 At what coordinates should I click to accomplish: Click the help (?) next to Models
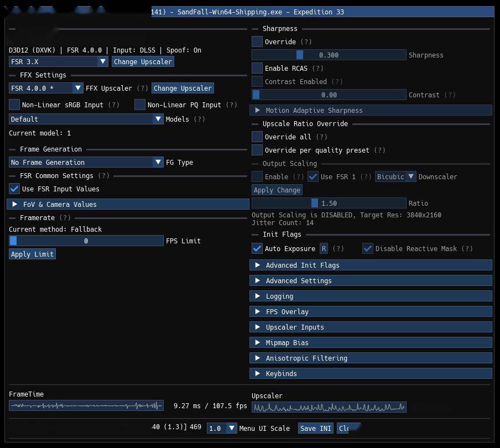point(199,119)
